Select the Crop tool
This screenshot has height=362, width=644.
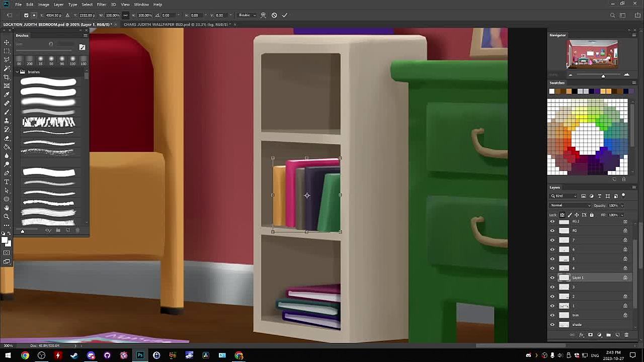[7, 77]
